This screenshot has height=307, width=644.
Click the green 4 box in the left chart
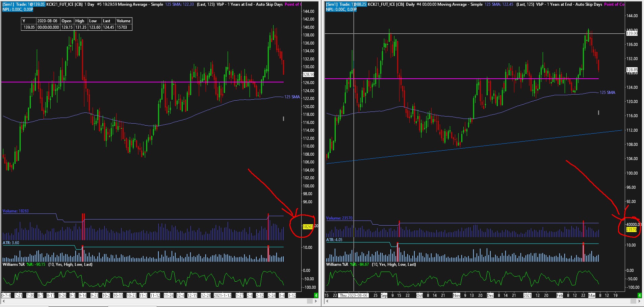[316, 295]
